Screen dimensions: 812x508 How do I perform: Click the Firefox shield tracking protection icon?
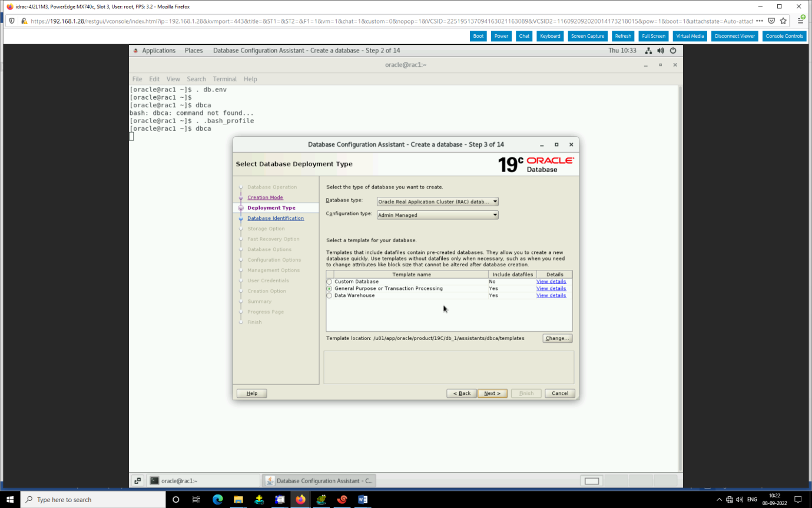[12, 21]
